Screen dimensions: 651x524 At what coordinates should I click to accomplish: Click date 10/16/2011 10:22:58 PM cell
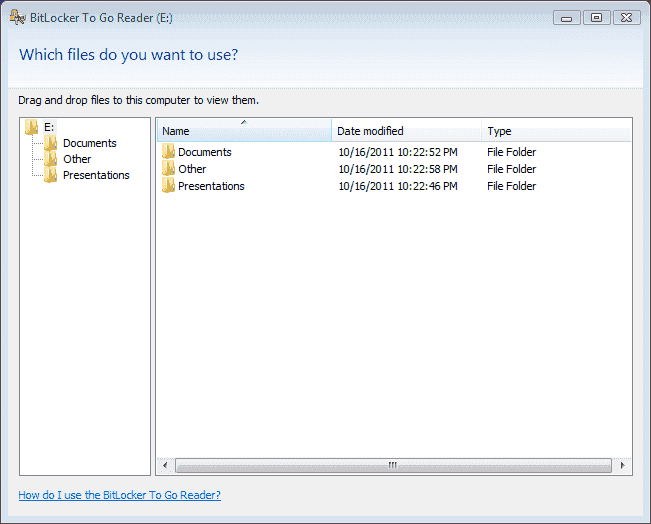398,169
